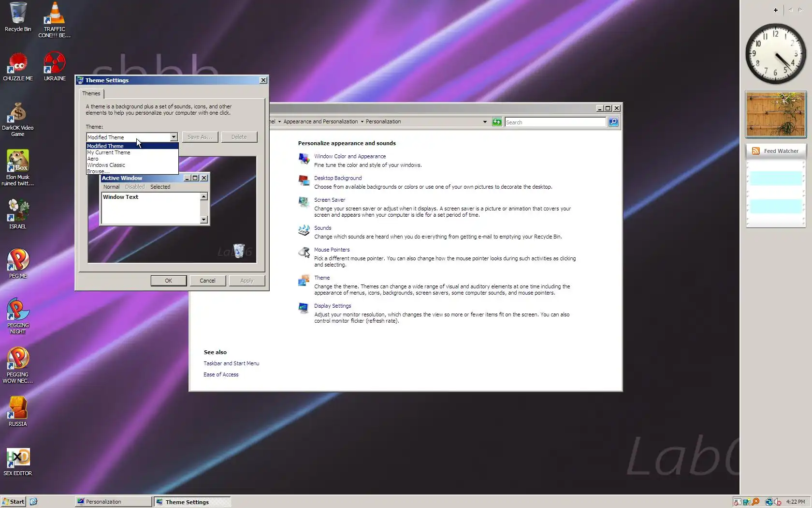Click the Search field in Personalization window

click(x=555, y=122)
